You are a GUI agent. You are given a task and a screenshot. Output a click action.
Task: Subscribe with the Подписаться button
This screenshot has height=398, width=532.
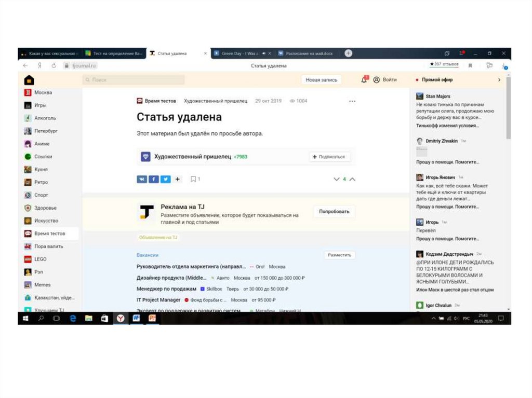coord(329,157)
